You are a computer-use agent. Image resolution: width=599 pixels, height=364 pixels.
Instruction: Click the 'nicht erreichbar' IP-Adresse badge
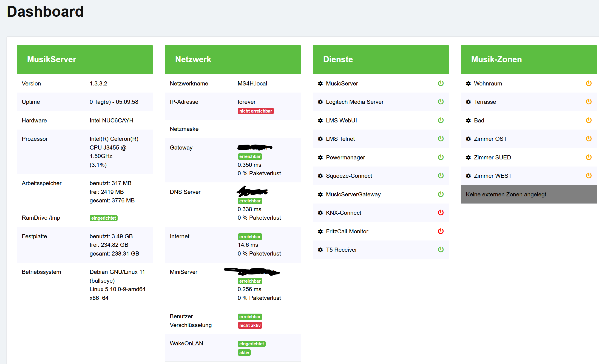click(x=256, y=111)
